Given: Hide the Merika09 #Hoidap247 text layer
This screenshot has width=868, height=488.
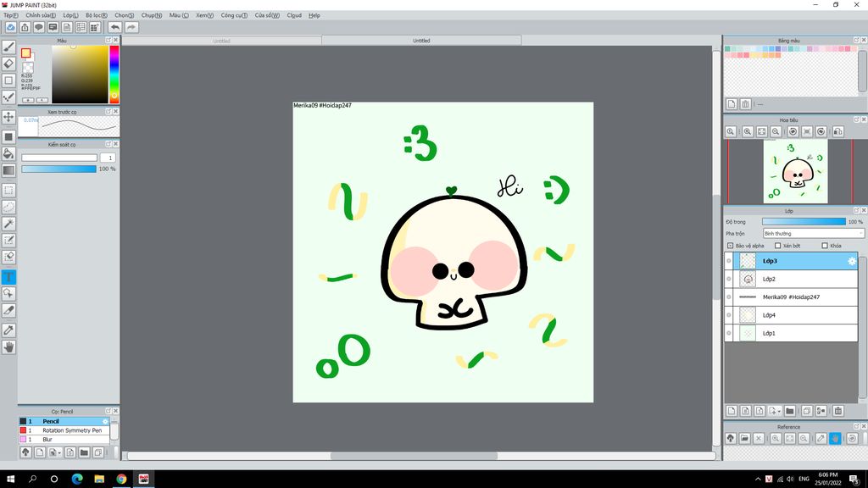Looking at the screenshot, I should point(729,297).
